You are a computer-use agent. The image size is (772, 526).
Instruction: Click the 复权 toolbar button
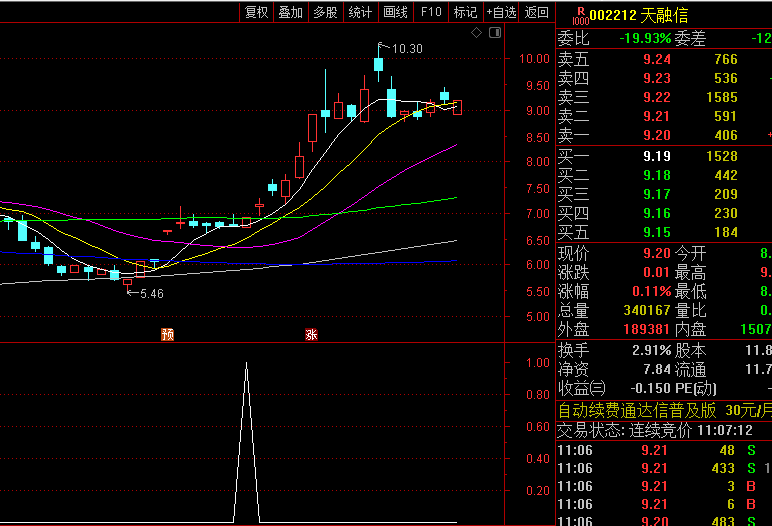point(256,12)
